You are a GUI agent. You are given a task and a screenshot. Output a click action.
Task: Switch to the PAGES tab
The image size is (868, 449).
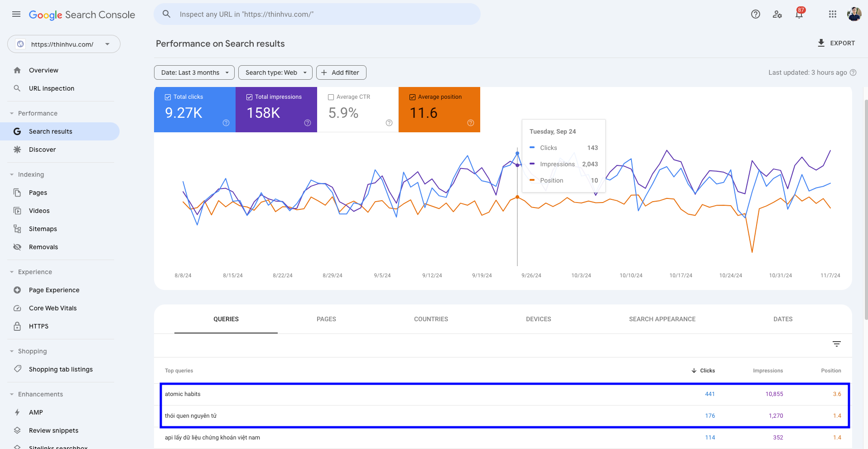326,319
